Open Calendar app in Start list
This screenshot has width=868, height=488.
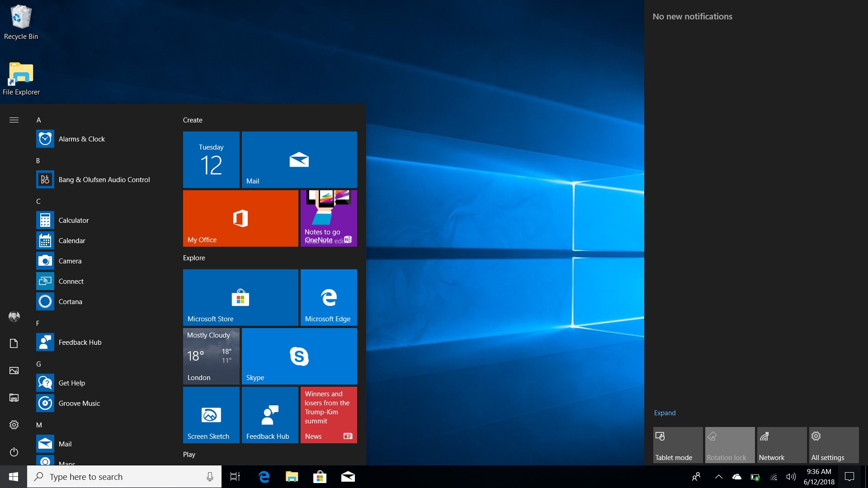pos(102,241)
